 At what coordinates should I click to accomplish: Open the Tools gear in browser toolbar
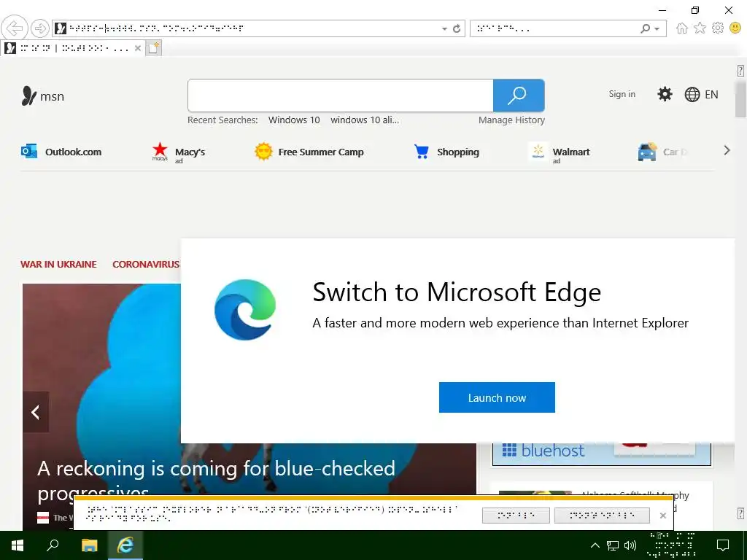coord(718,28)
